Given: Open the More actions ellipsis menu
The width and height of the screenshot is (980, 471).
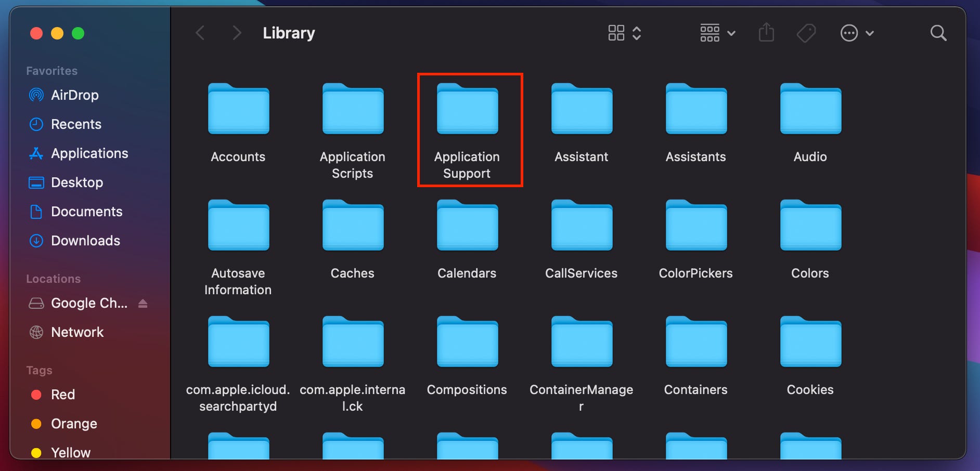Looking at the screenshot, I should point(857,33).
